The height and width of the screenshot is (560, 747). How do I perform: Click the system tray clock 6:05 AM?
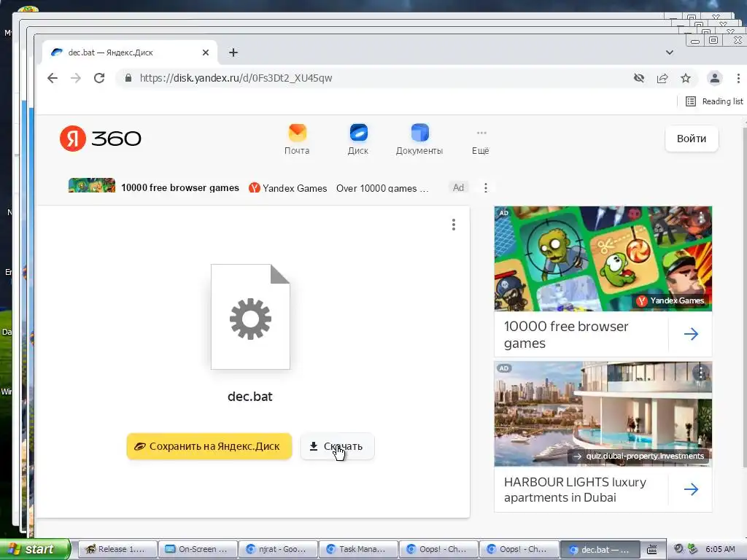[x=720, y=549]
